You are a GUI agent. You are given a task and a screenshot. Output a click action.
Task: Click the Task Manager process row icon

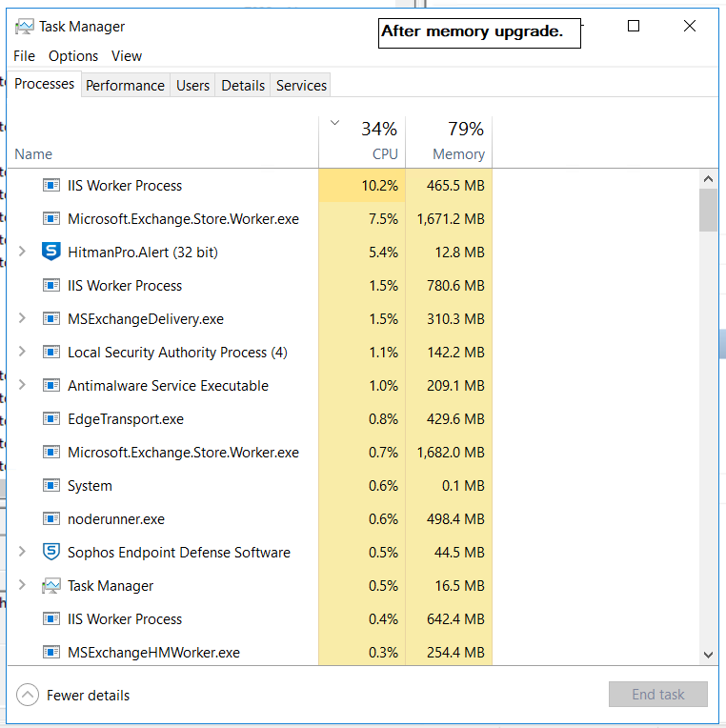[x=51, y=585]
